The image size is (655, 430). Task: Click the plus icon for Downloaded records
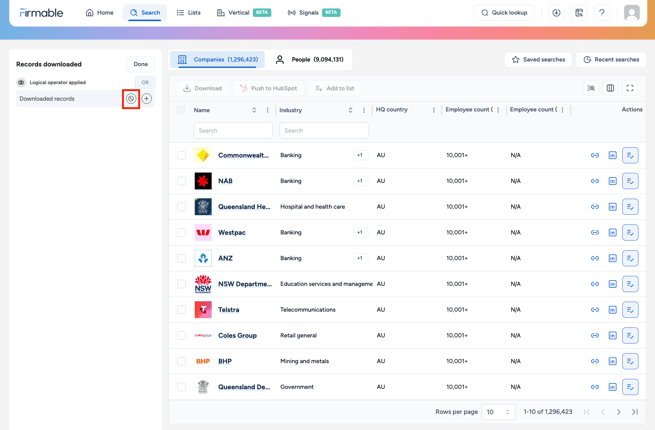(147, 99)
